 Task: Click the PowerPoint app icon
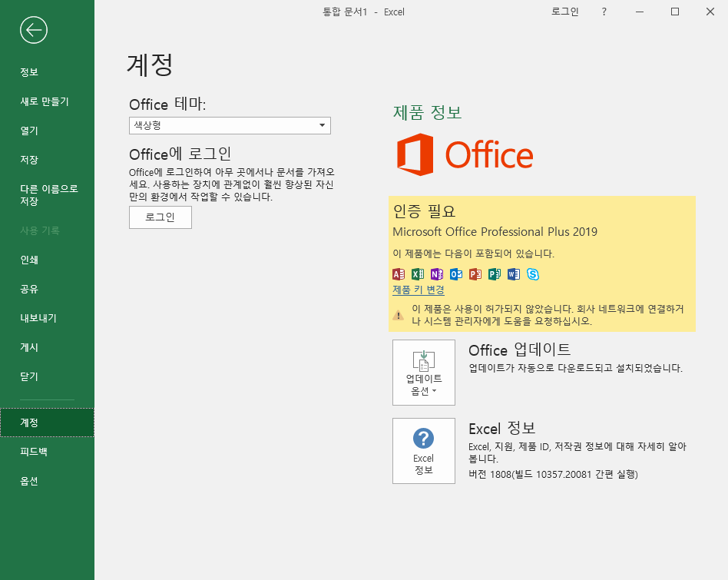(475, 274)
